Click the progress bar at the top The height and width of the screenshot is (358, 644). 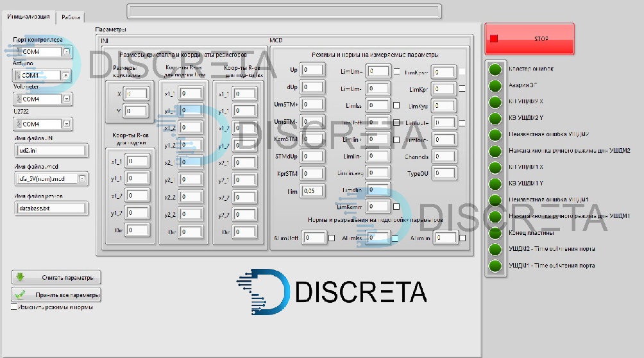[284, 11]
